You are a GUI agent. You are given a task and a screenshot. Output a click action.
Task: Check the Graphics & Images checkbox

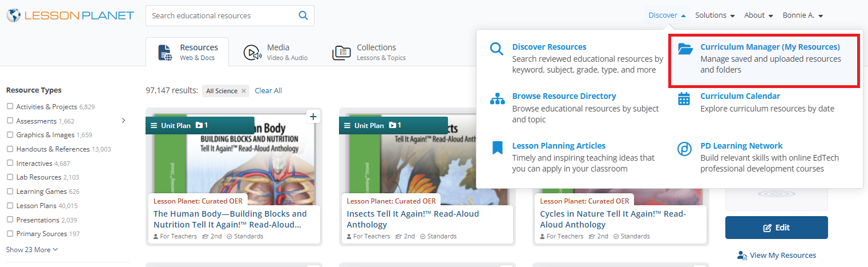pos(10,135)
